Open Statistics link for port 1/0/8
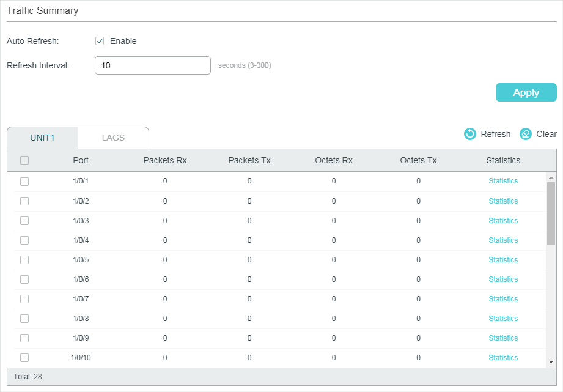Screen dimensions: 563x392 [503, 319]
